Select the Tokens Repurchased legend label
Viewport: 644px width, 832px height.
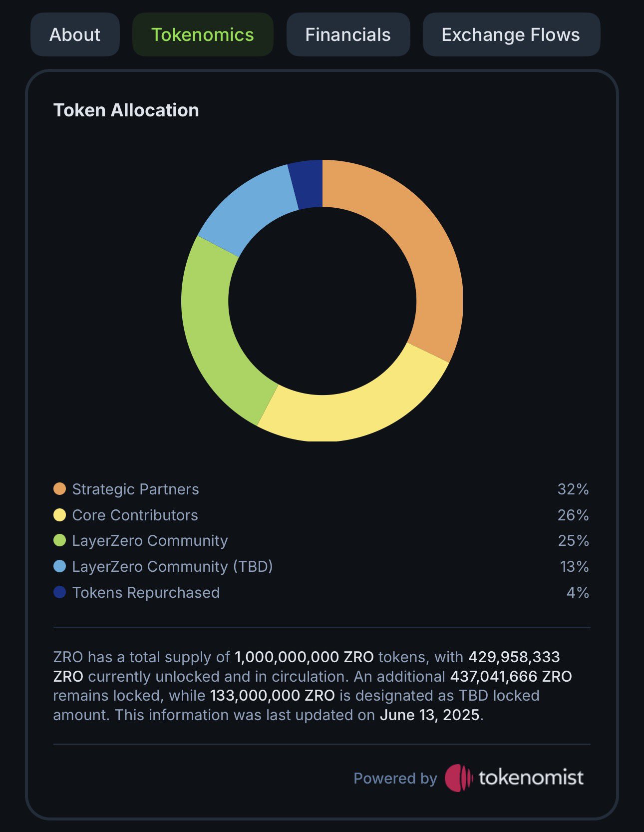146,592
